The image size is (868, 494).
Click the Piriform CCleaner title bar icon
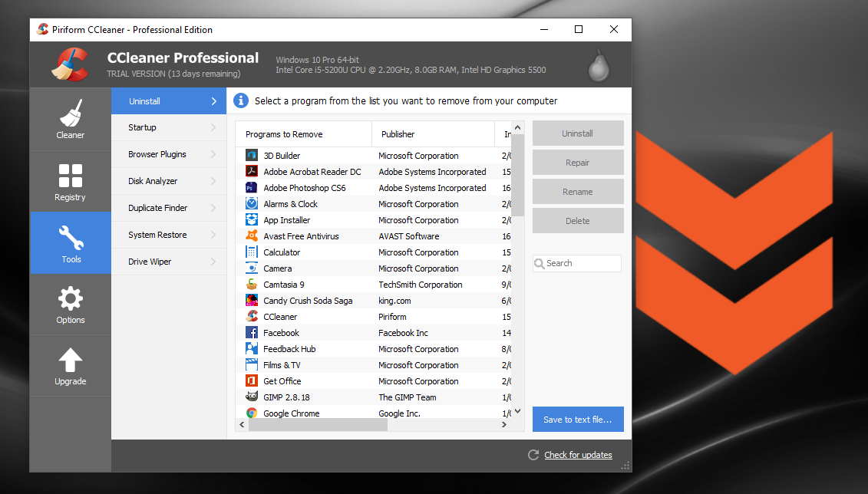pyautogui.click(x=43, y=29)
